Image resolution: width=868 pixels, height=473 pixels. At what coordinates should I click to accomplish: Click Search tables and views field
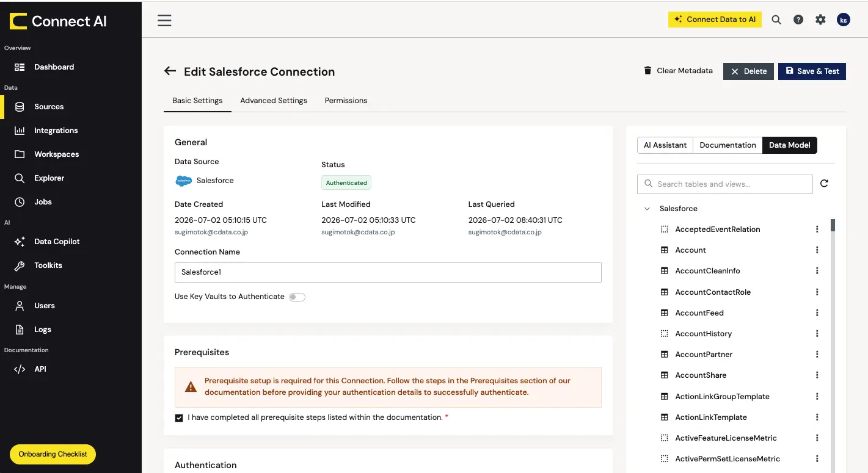725,184
